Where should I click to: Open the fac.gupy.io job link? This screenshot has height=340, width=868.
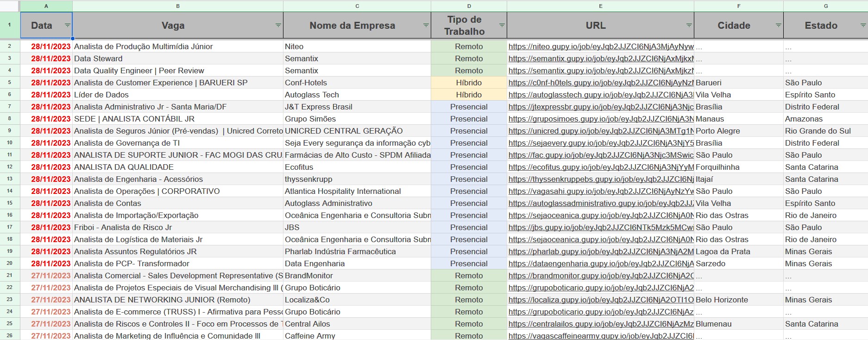[x=601, y=155]
